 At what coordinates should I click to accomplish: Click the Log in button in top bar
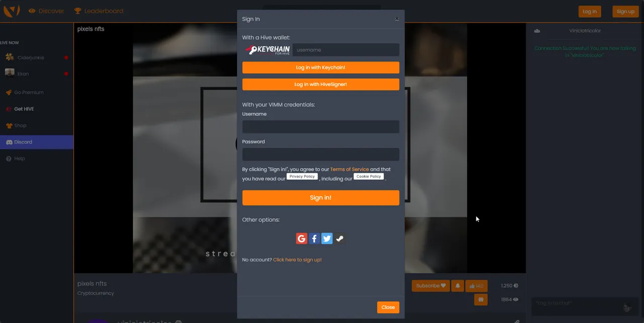point(589,12)
